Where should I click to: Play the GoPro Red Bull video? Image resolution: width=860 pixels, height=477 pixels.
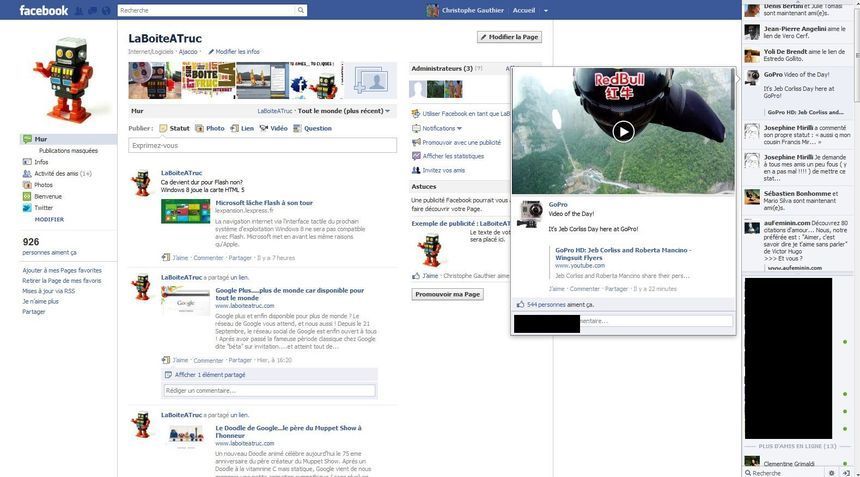pos(623,132)
